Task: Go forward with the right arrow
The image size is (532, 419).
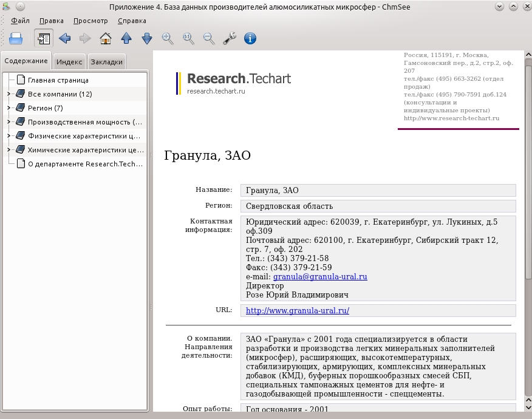Action: click(85, 38)
